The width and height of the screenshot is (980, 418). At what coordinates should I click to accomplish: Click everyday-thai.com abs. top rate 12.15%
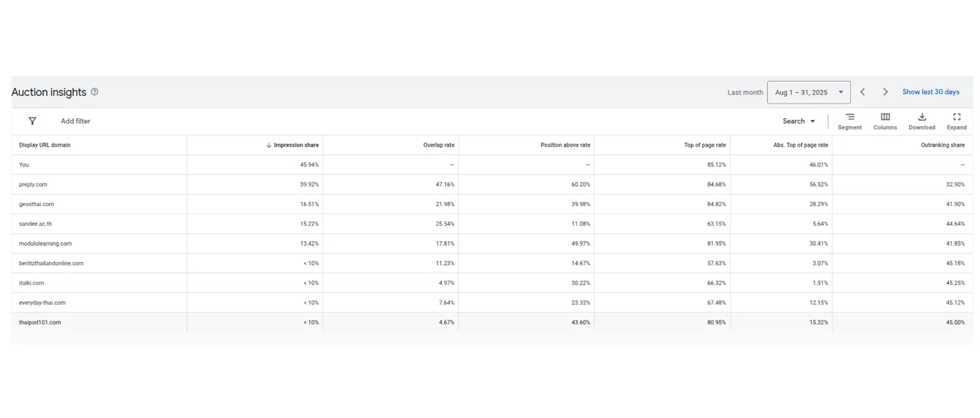click(819, 302)
